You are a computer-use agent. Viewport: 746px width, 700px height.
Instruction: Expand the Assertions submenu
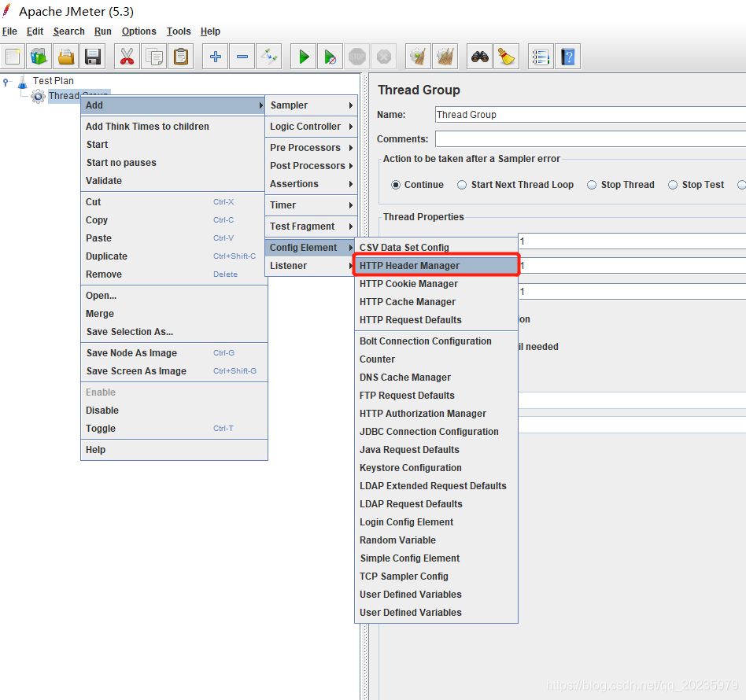(311, 183)
